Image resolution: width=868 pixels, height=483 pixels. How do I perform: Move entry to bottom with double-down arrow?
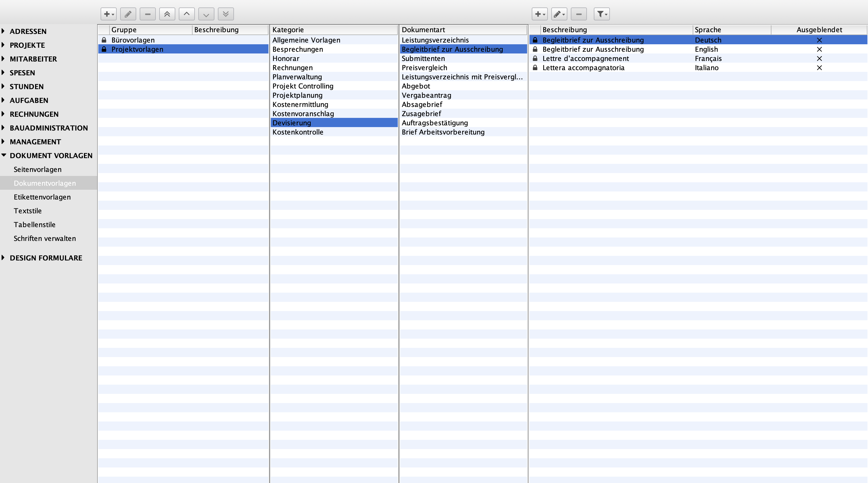pos(226,14)
